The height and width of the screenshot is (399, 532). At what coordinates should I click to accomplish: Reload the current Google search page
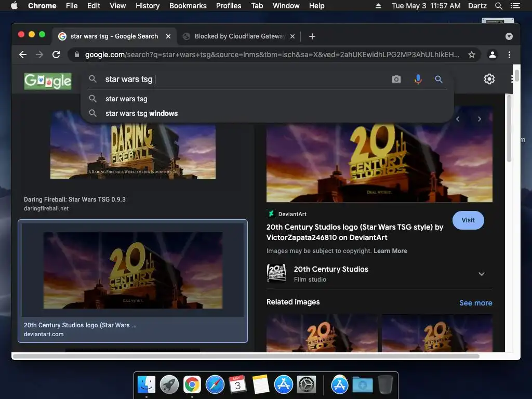[x=56, y=55]
